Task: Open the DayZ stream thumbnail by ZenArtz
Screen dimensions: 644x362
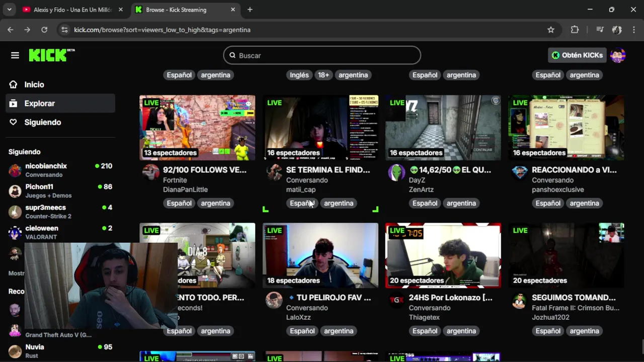Action: point(443,128)
